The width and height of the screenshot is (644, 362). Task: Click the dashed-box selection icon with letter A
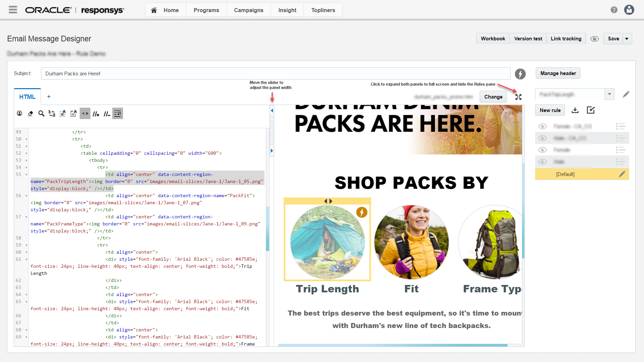tap(63, 114)
